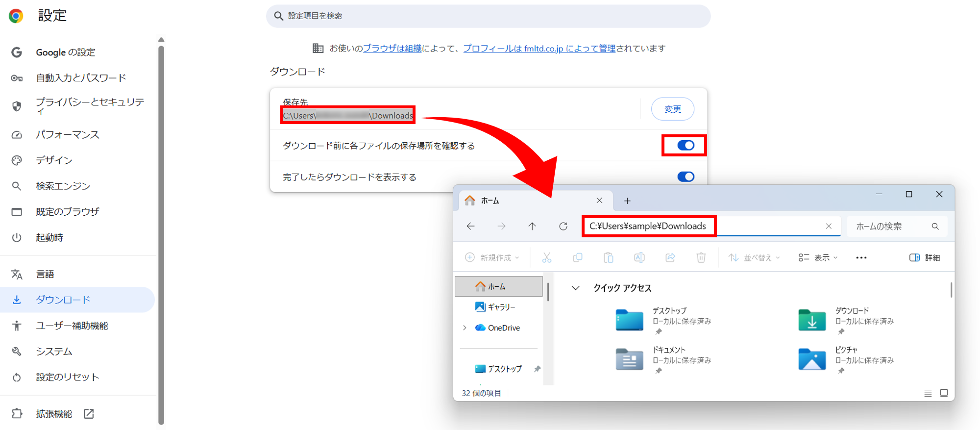Go up one folder in File Explorer
The height and width of the screenshot is (430, 980).
coord(532,226)
